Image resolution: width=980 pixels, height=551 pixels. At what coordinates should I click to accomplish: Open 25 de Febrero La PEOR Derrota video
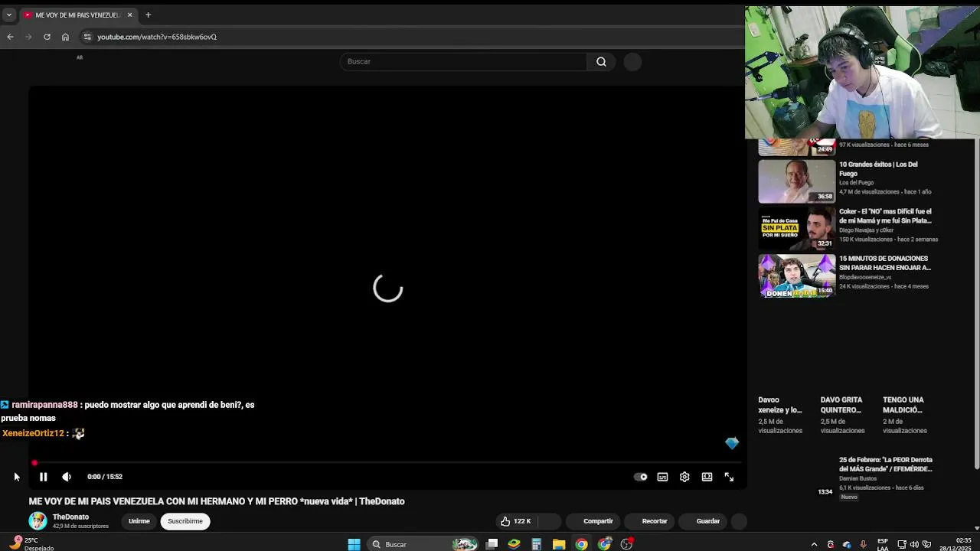pyautogui.click(x=886, y=465)
